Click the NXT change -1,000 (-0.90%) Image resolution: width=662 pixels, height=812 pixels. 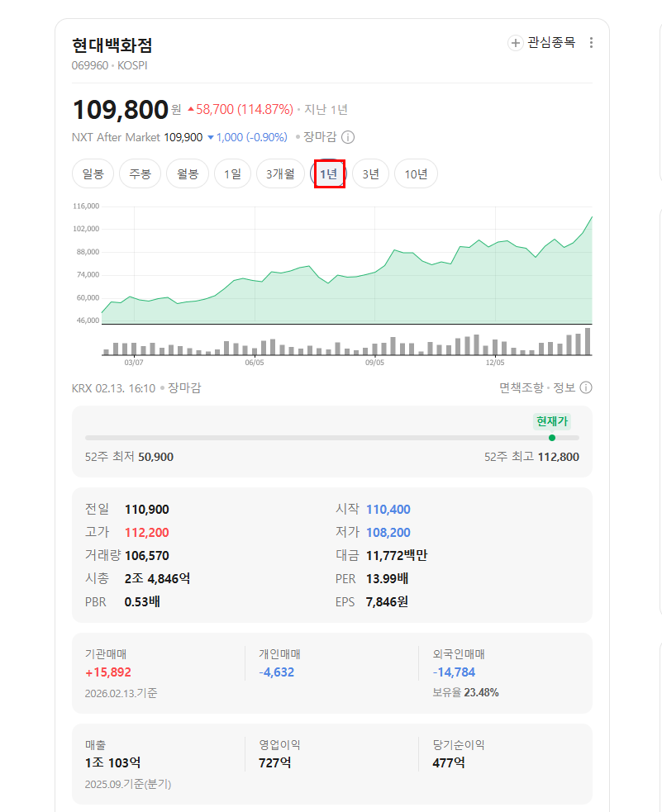[x=248, y=137]
